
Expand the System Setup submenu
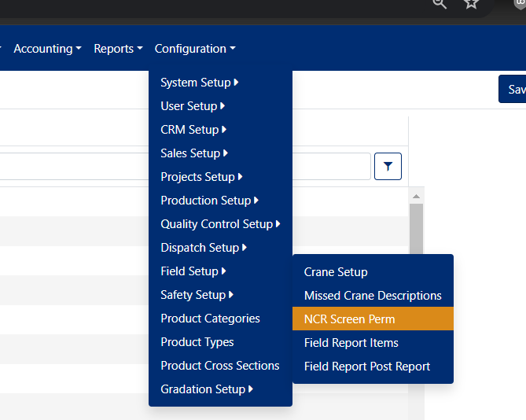pos(220,83)
